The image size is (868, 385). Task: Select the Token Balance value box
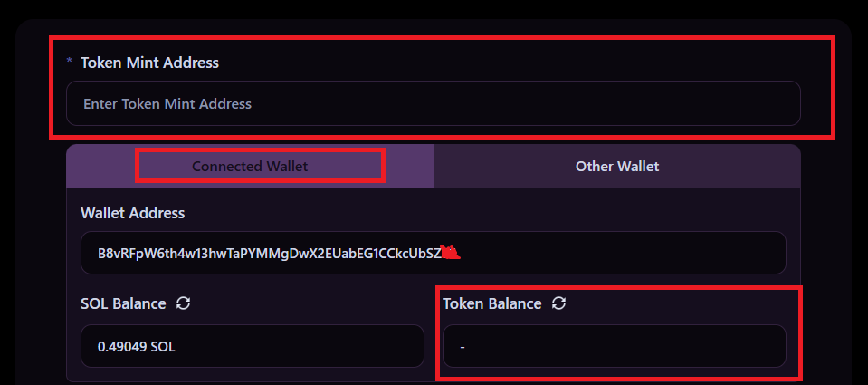point(614,346)
